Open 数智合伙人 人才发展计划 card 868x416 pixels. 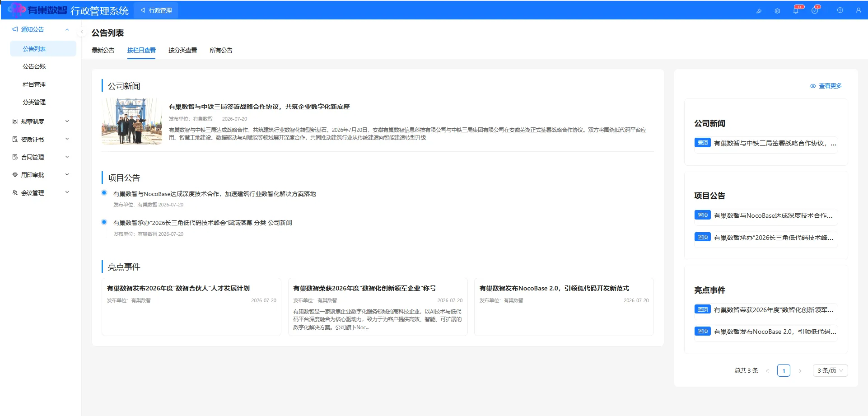point(191,307)
